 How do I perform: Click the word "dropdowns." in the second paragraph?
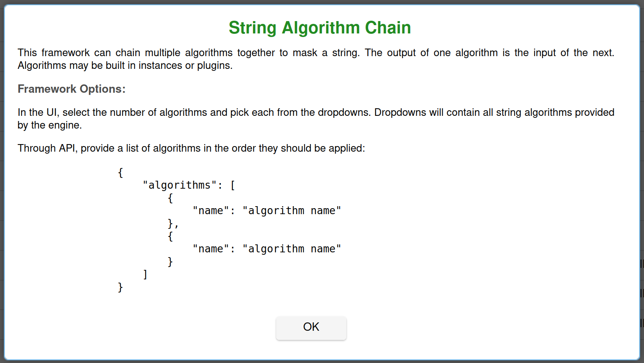[x=344, y=113]
